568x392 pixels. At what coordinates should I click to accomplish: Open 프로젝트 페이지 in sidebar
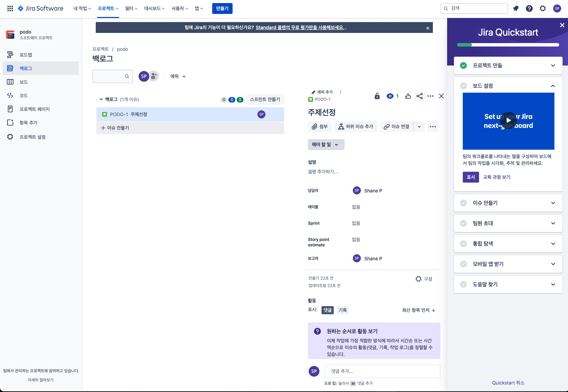41,109
